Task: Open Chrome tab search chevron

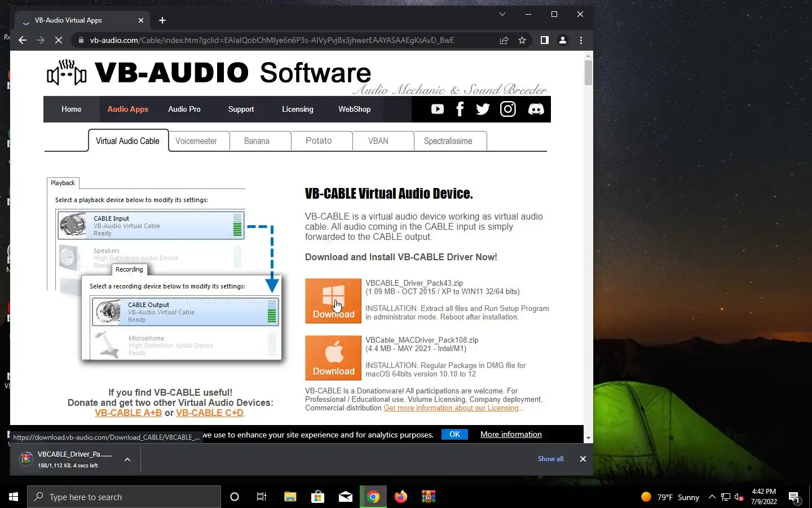Action: [x=502, y=14]
